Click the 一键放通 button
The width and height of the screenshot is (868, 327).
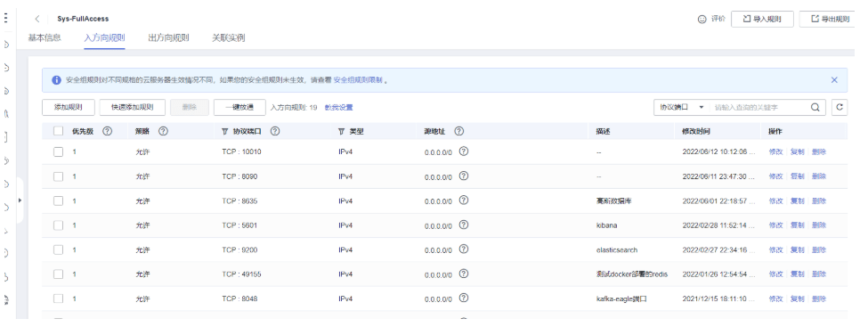(x=239, y=108)
